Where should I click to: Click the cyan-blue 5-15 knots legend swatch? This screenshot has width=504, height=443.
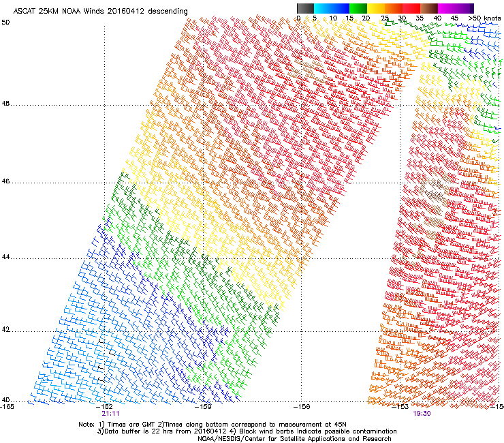click(x=332, y=8)
